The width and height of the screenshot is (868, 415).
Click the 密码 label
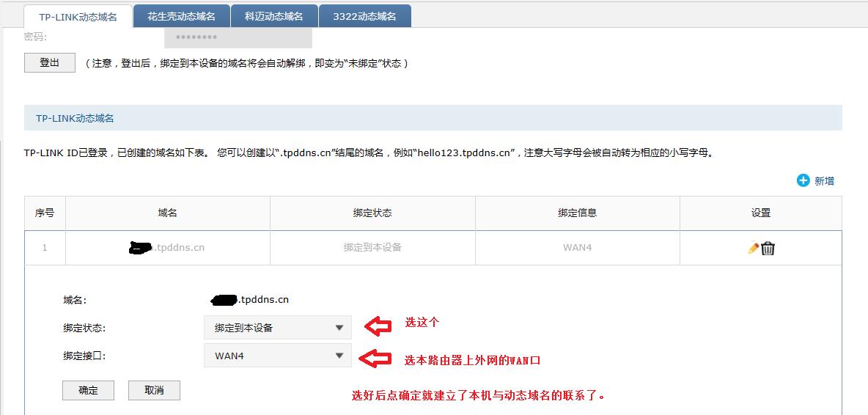pos(35,37)
